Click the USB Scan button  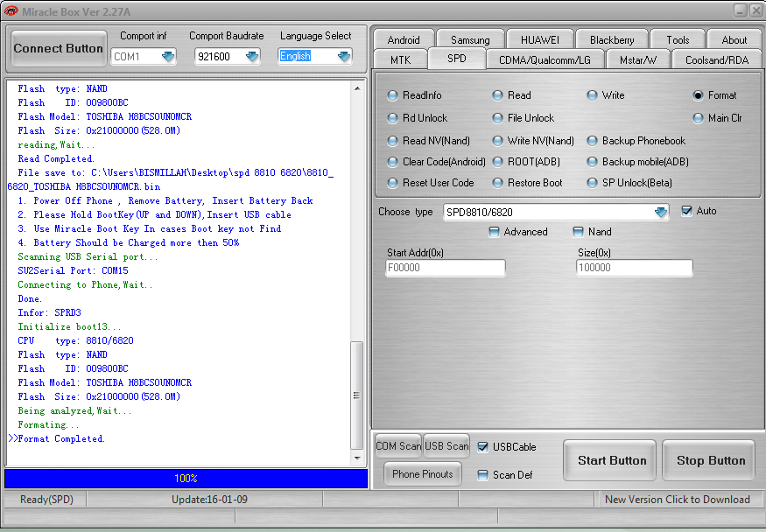coord(446,446)
